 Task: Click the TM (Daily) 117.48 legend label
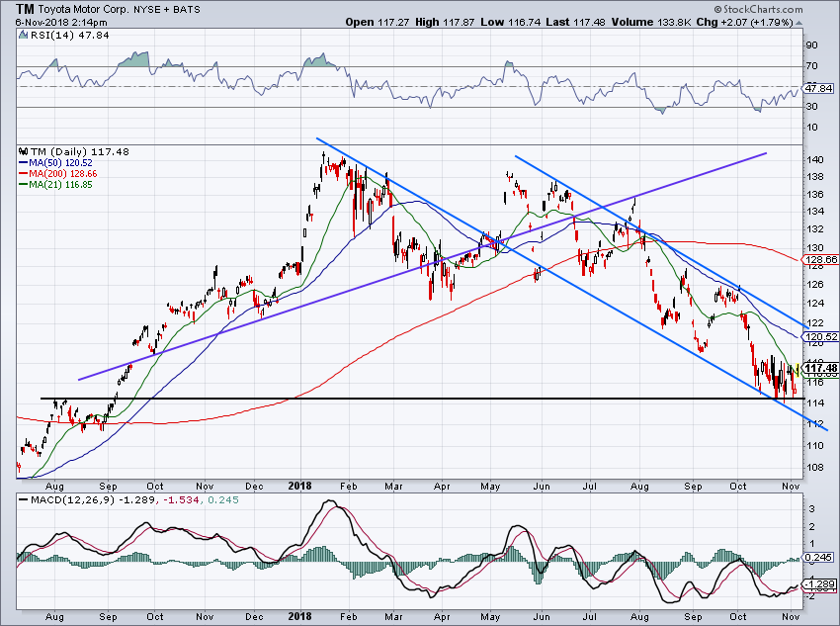tap(80, 151)
